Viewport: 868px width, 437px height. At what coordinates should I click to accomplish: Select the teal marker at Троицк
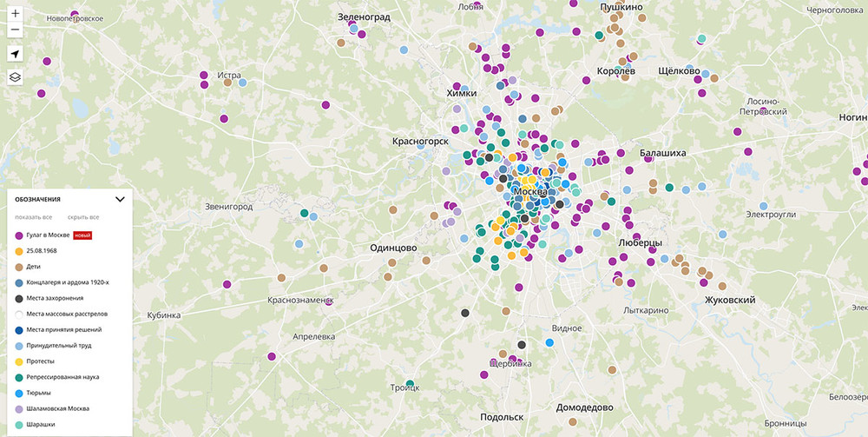(x=410, y=384)
